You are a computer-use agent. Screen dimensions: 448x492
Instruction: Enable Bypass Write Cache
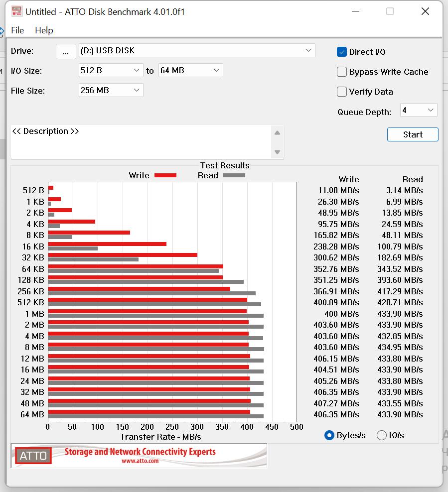(x=341, y=72)
